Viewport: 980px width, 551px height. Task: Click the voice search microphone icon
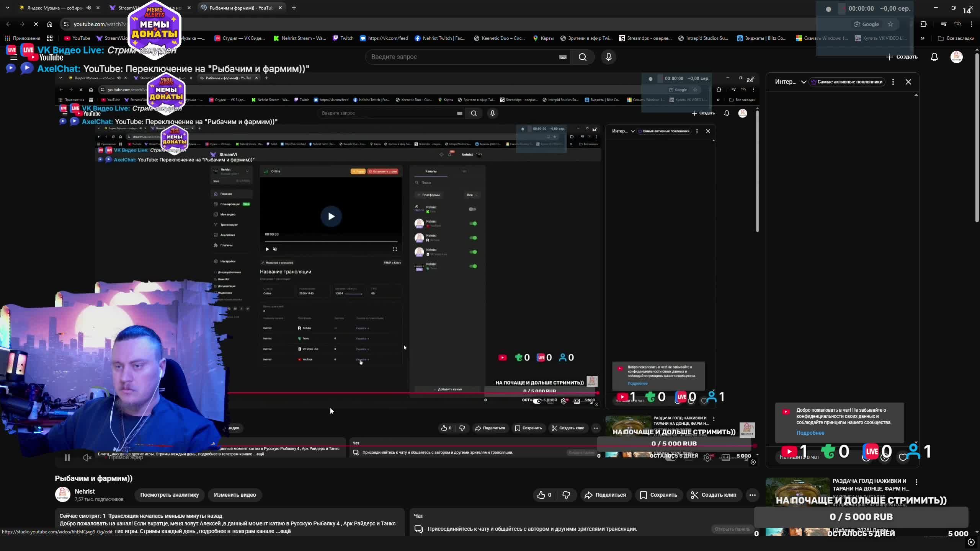click(608, 57)
